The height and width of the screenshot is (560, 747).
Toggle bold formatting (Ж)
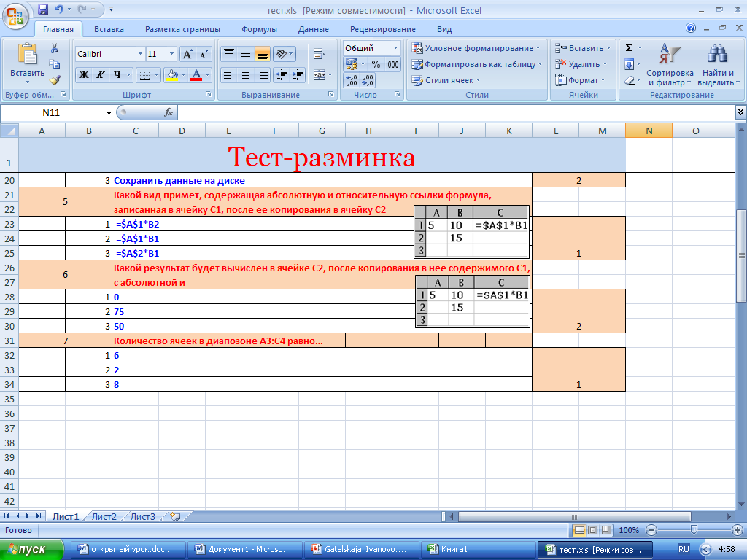pos(84,75)
